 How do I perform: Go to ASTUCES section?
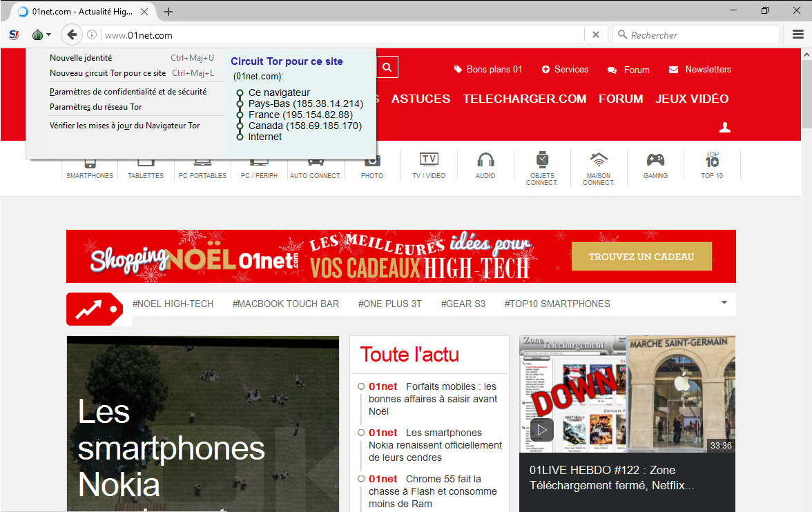pyautogui.click(x=420, y=99)
